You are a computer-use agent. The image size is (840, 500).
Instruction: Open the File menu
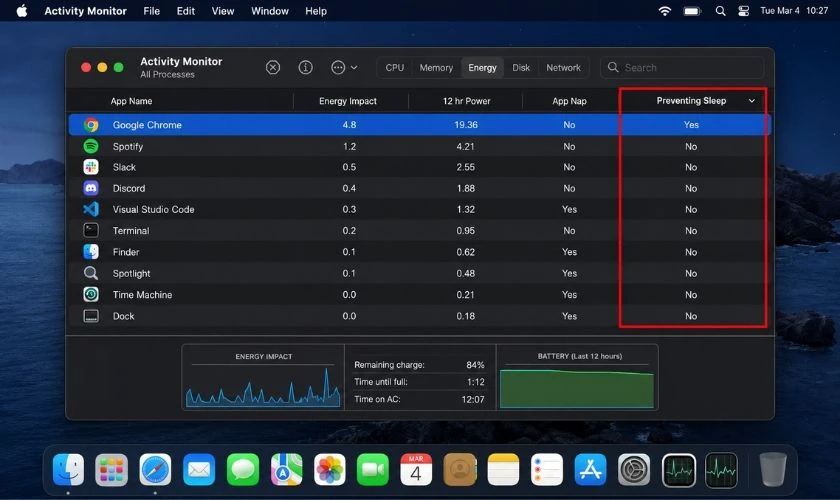click(x=152, y=11)
